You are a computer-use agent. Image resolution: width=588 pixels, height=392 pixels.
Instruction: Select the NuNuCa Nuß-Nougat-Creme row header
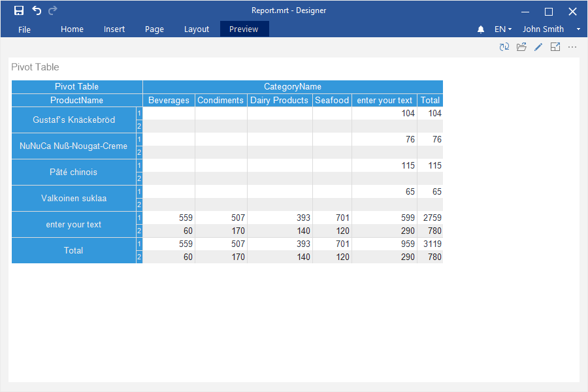[x=74, y=146]
